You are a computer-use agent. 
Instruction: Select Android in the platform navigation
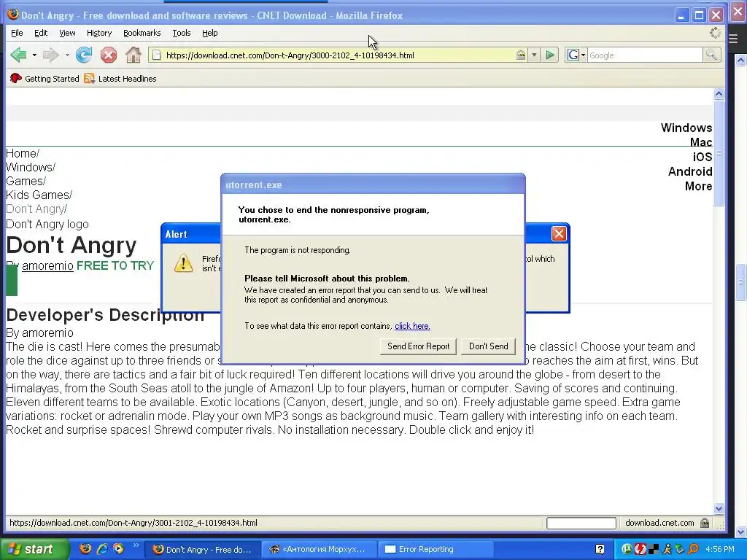tap(690, 171)
